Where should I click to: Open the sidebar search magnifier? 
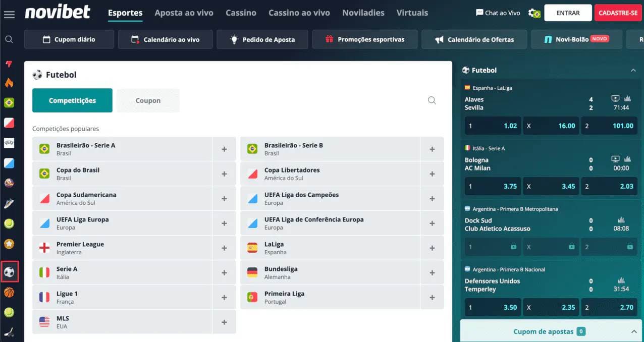pyautogui.click(x=9, y=39)
